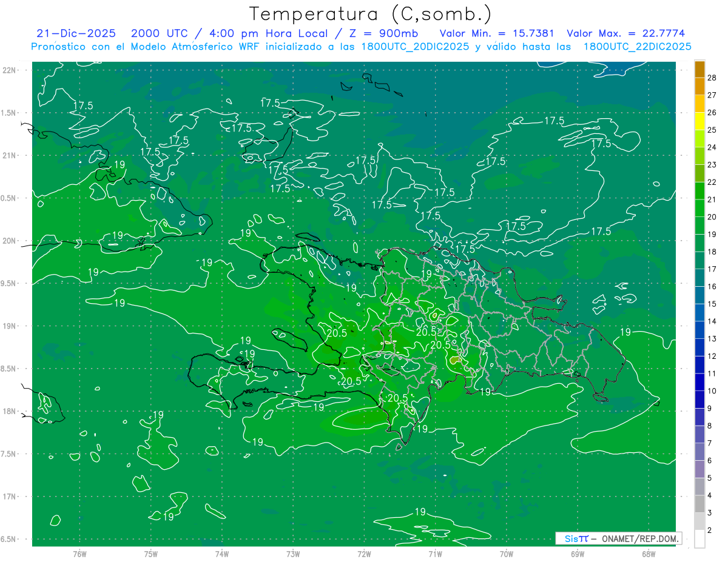Click the 14 label on the color scale

tap(712, 321)
